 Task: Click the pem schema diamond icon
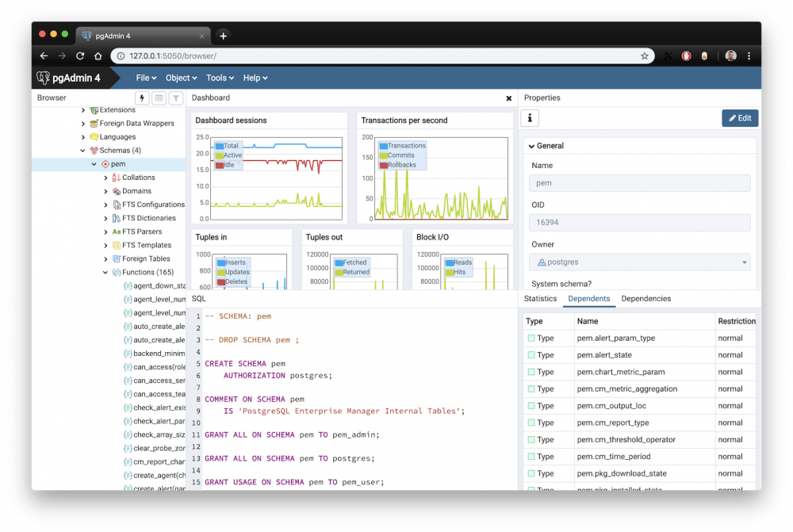pyautogui.click(x=105, y=164)
